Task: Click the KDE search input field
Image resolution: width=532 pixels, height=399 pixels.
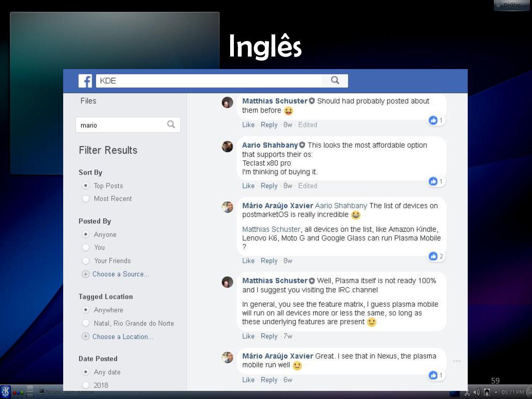Action: 209,81
